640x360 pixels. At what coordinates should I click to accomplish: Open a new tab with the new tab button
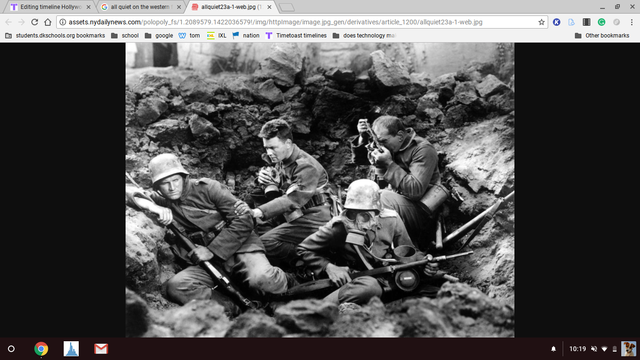coord(287,7)
